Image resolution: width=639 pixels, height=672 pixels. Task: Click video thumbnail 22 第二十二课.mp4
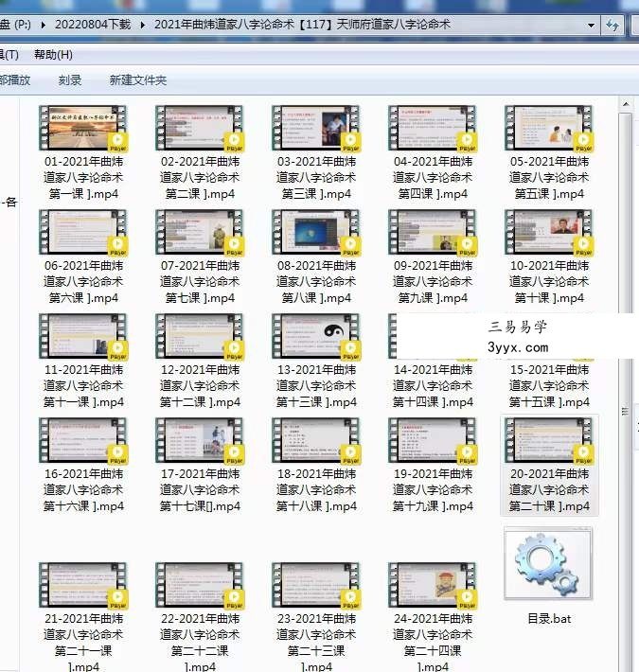point(200,586)
